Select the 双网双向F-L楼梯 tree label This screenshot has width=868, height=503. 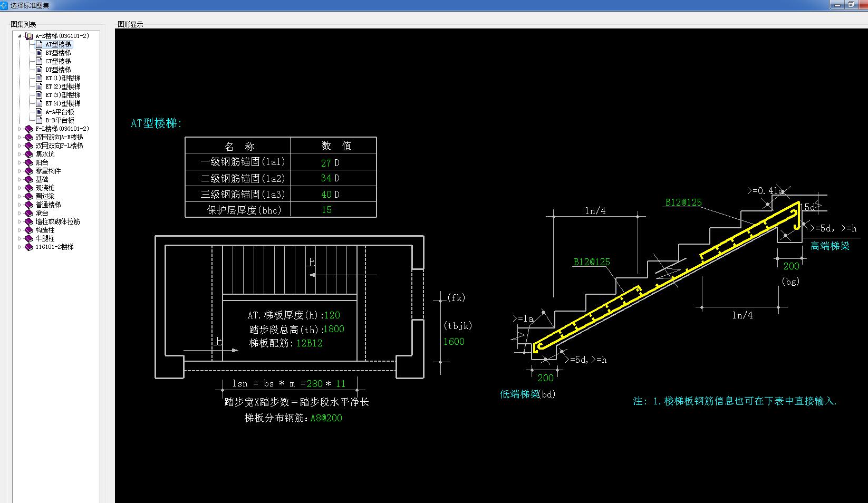coord(59,146)
